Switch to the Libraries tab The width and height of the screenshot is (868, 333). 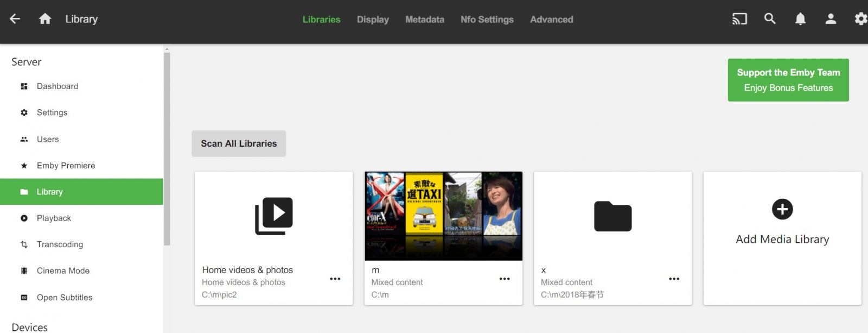pyautogui.click(x=322, y=20)
